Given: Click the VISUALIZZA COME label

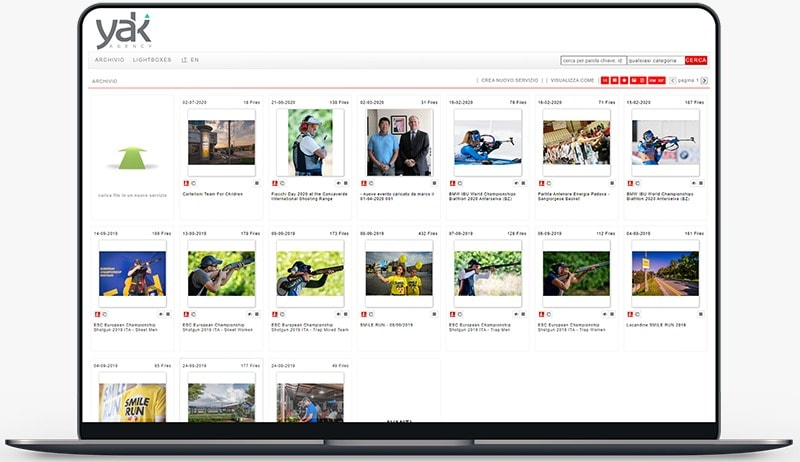Looking at the screenshot, I should point(572,81).
